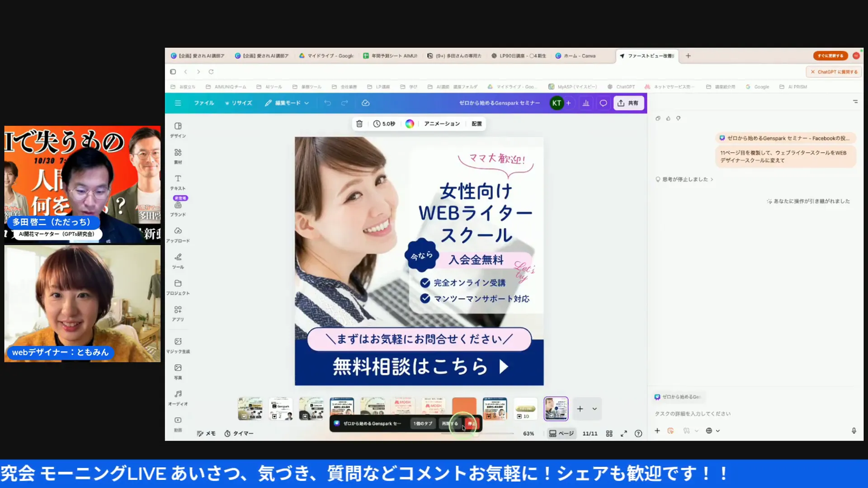Click the undo arrow in the top toolbar
Screen dimensions: 868x488
click(327, 103)
